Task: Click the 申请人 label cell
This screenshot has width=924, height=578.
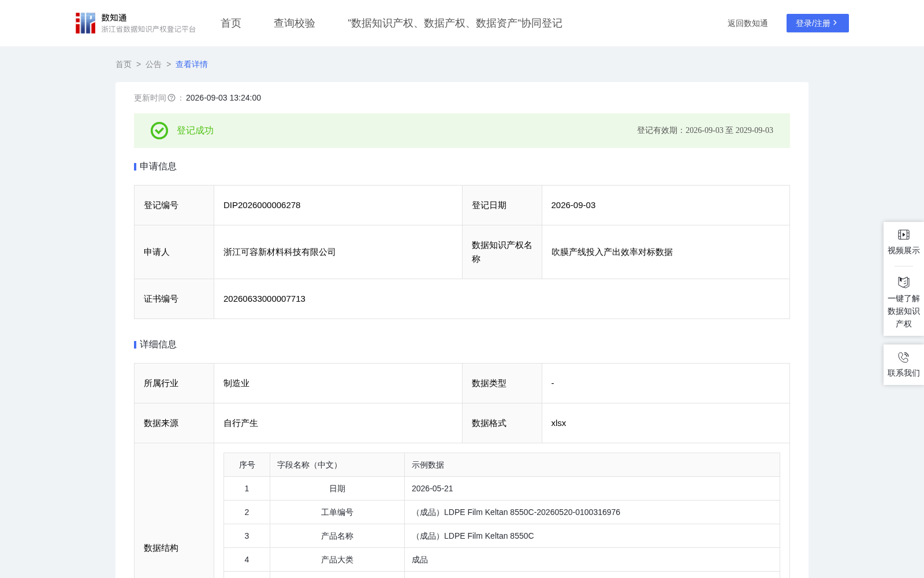Action: tap(174, 252)
